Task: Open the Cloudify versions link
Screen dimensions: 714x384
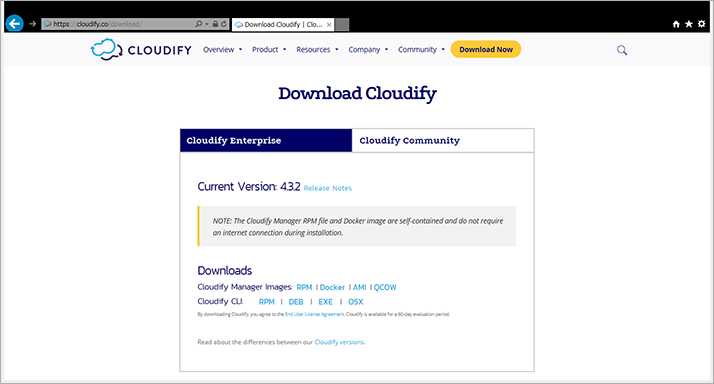Action: click(339, 342)
